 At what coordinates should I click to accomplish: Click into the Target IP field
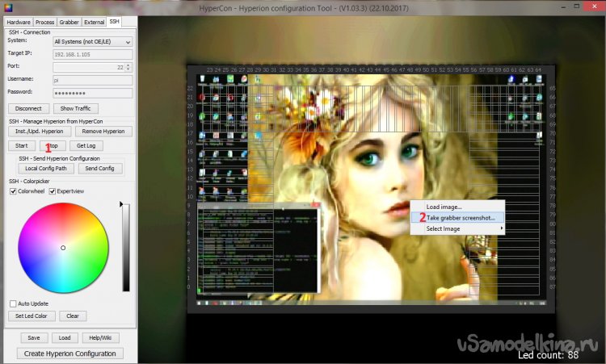tap(91, 54)
